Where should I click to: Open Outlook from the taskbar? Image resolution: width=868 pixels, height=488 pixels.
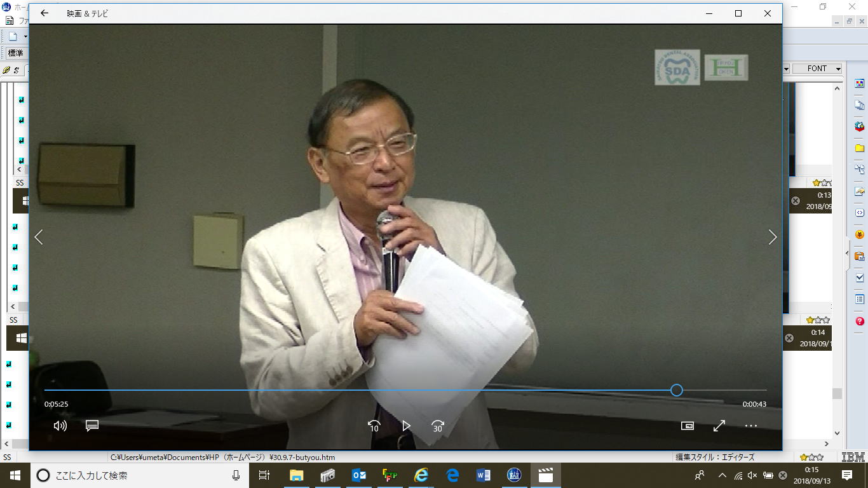358,475
